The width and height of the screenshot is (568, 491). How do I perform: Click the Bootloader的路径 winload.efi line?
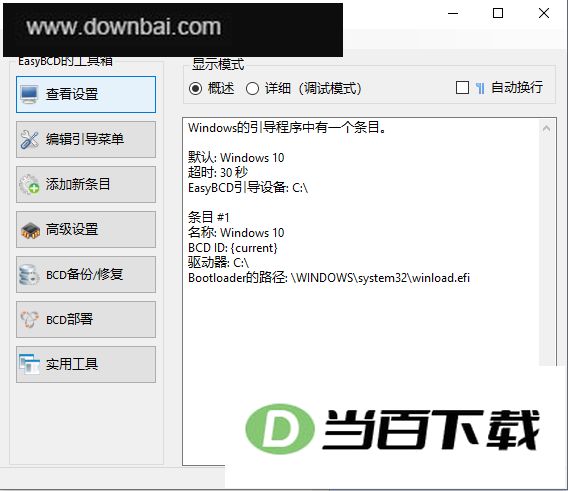tap(329, 278)
